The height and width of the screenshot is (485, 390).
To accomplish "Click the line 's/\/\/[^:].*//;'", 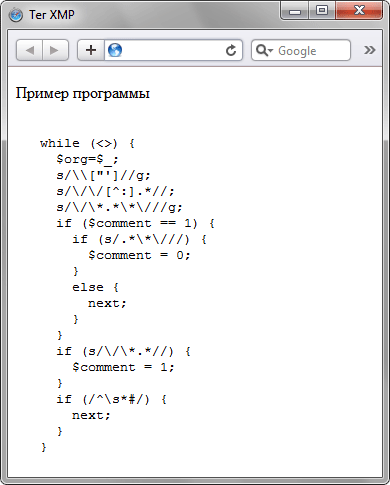I will [115, 191].
